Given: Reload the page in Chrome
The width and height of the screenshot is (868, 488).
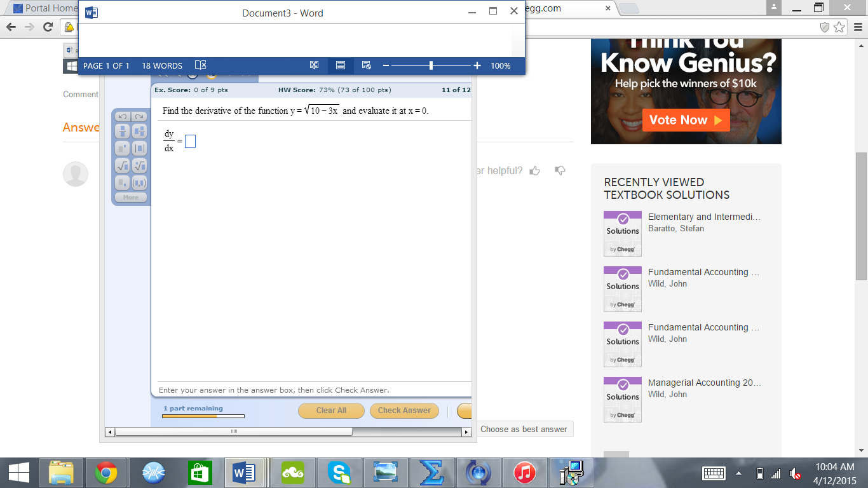Looking at the screenshot, I should pyautogui.click(x=48, y=27).
